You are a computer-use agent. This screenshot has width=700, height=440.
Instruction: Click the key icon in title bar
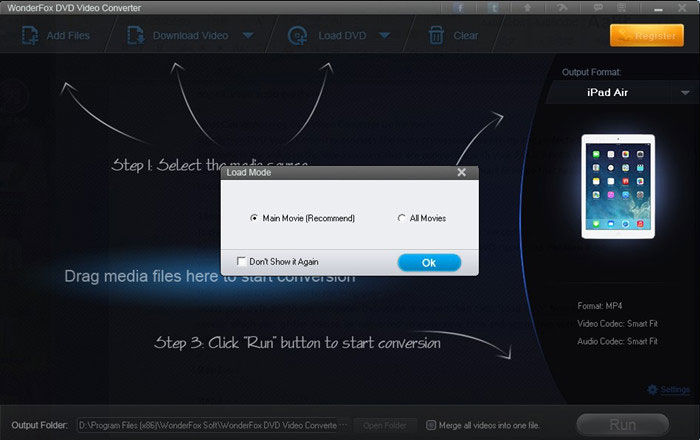click(562, 8)
